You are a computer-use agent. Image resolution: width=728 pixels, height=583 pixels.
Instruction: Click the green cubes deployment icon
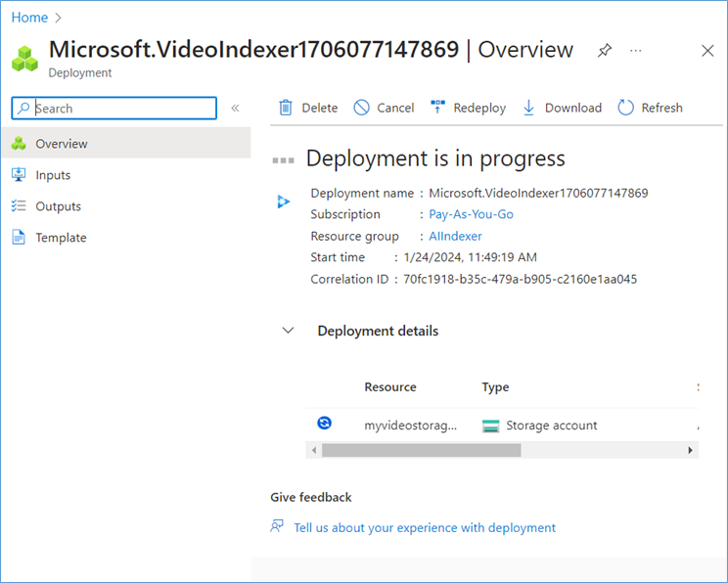click(25, 59)
